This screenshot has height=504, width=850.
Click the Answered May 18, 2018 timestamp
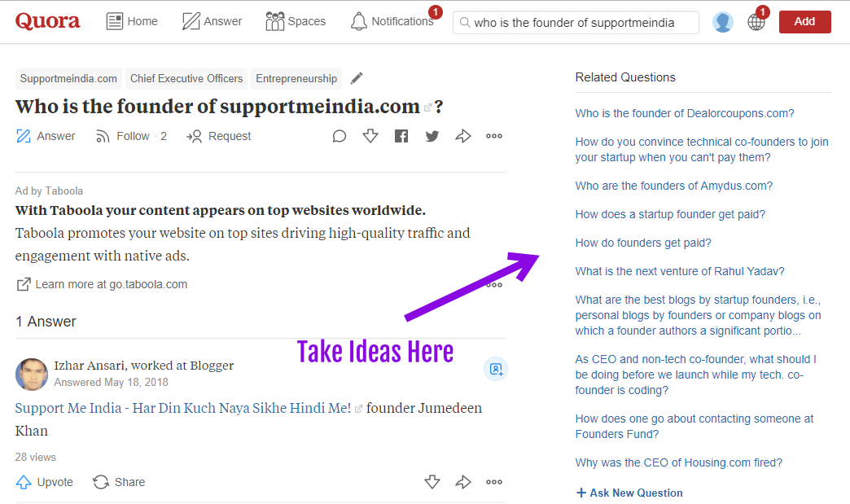coord(111,383)
